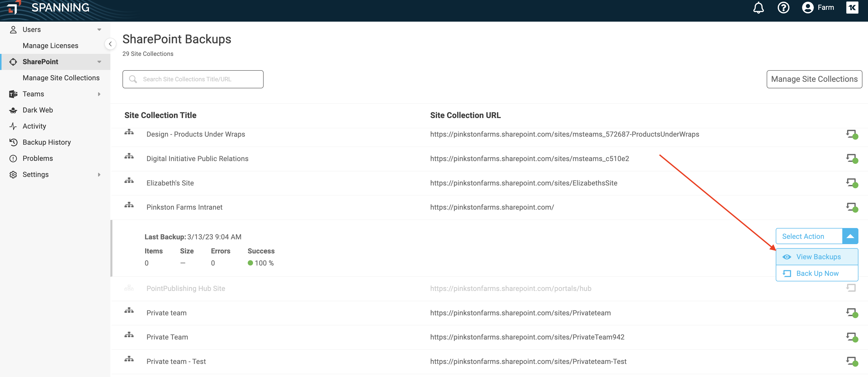This screenshot has width=868, height=377.
Task: Click the Manage Site Collections button
Action: pyautogui.click(x=814, y=79)
